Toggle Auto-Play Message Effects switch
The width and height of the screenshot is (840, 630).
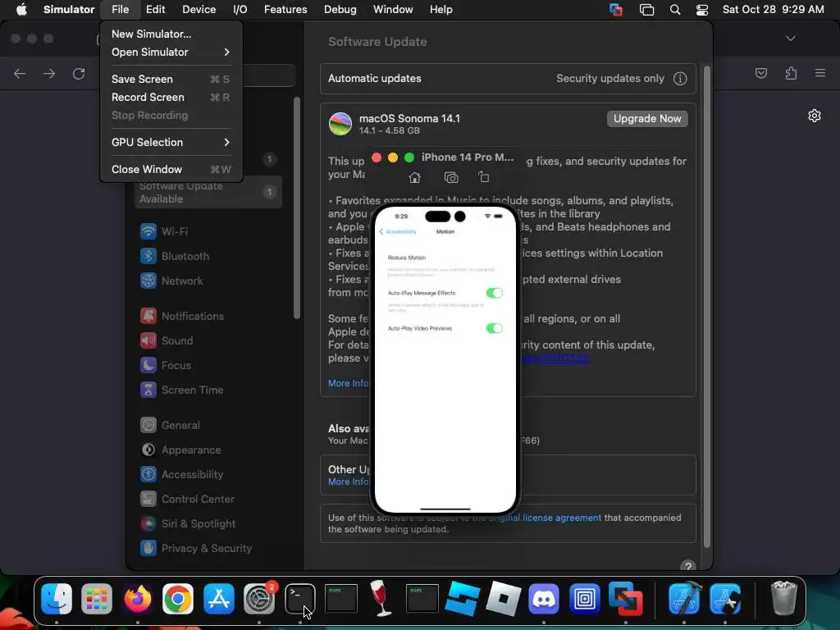(494, 293)
